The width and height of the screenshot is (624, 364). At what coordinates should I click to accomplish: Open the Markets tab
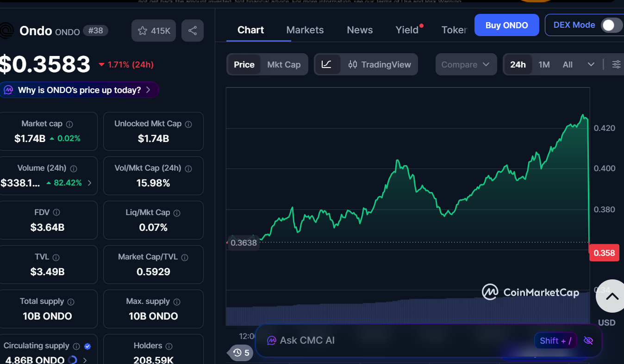305,30
